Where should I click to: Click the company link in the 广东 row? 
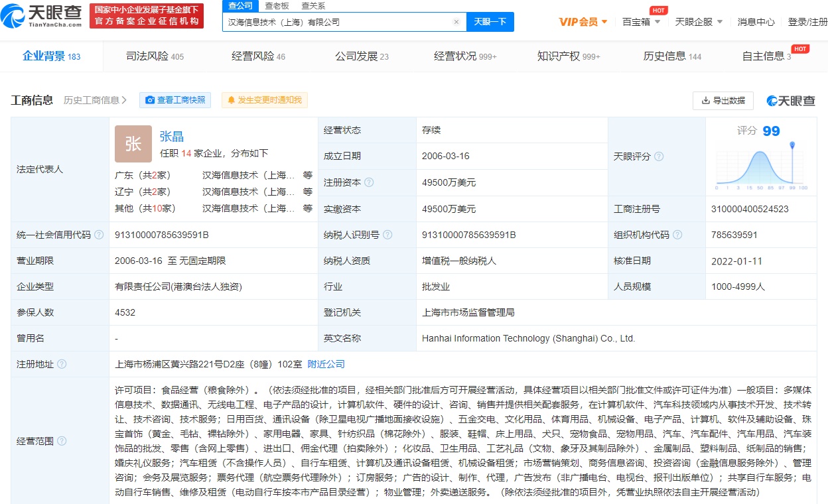click(249, 175)
